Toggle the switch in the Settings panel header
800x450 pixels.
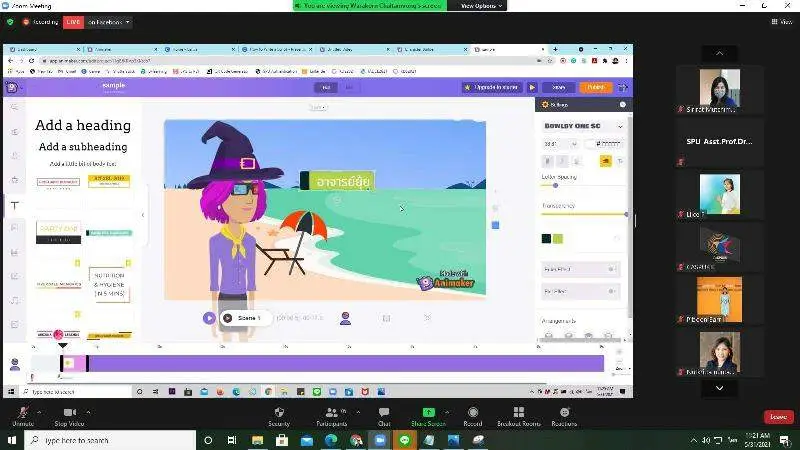[622, 104]
